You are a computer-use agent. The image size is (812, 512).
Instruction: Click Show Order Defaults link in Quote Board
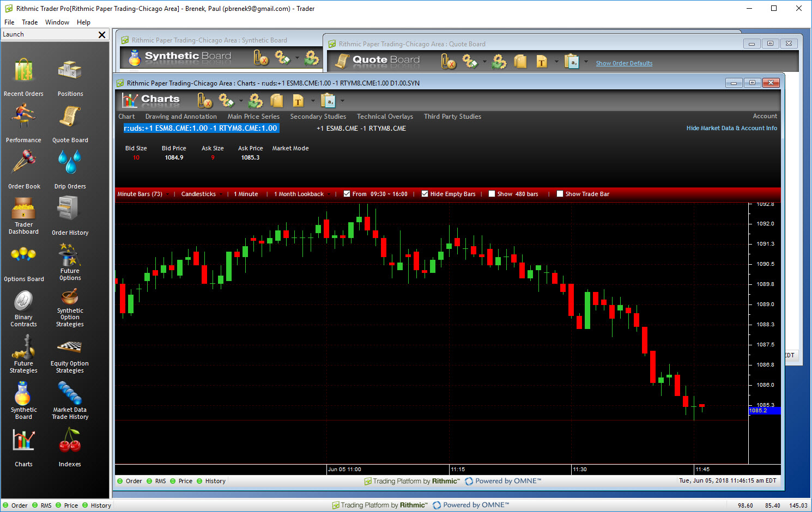click(624, 63)
